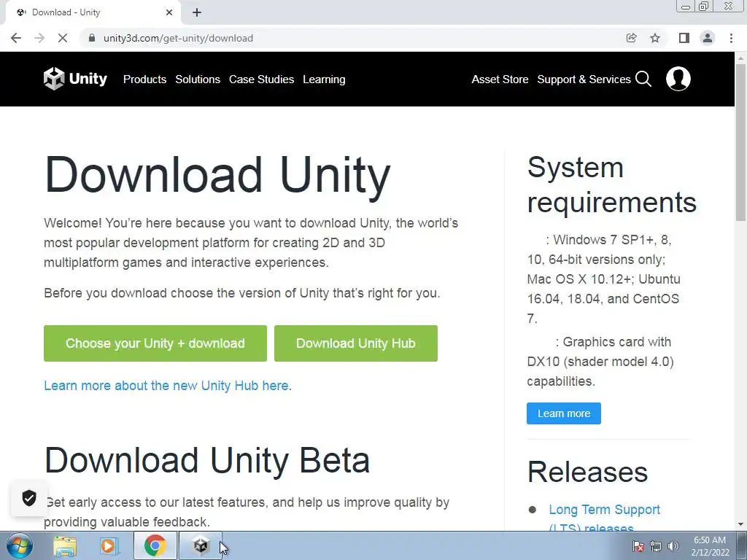Click the address bar URL field
The width and height of the screenshot is (747, 560).
(x=352, y=38)
